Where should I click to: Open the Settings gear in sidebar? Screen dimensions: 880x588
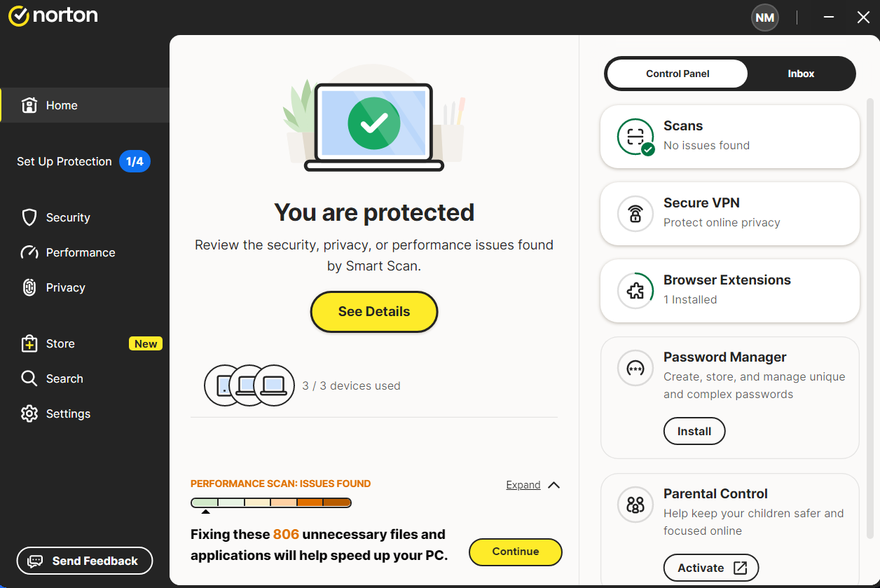[29, 413]
